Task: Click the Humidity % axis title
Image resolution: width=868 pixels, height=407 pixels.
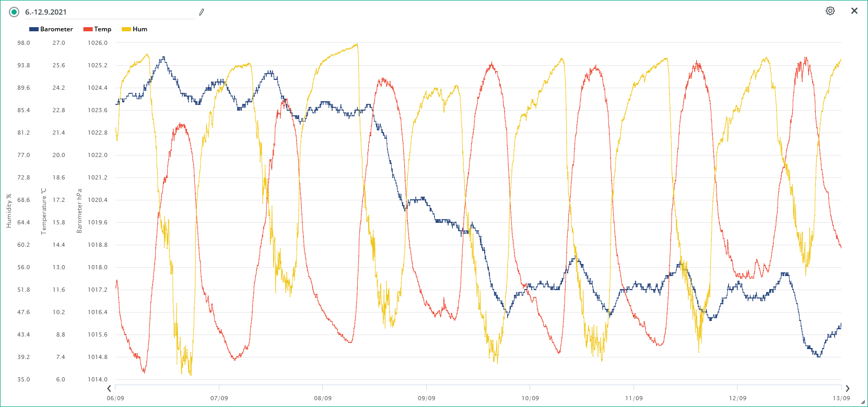Action: click(x=8, y=211)
